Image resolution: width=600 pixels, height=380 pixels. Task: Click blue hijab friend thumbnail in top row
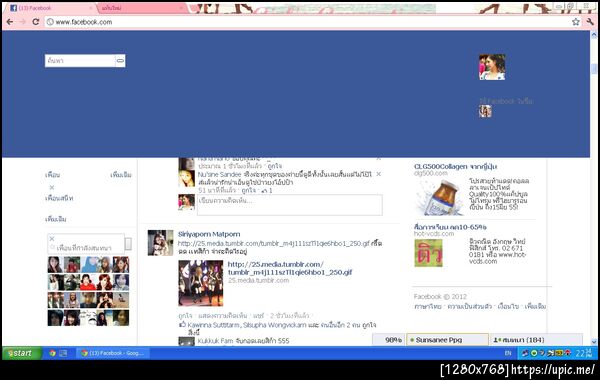click(x=88, y=264)
